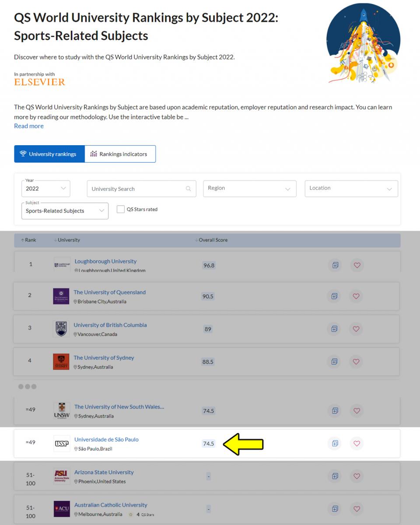Add The University of Sydney to comparison
The image size is (420, 525).
point(334,362)
